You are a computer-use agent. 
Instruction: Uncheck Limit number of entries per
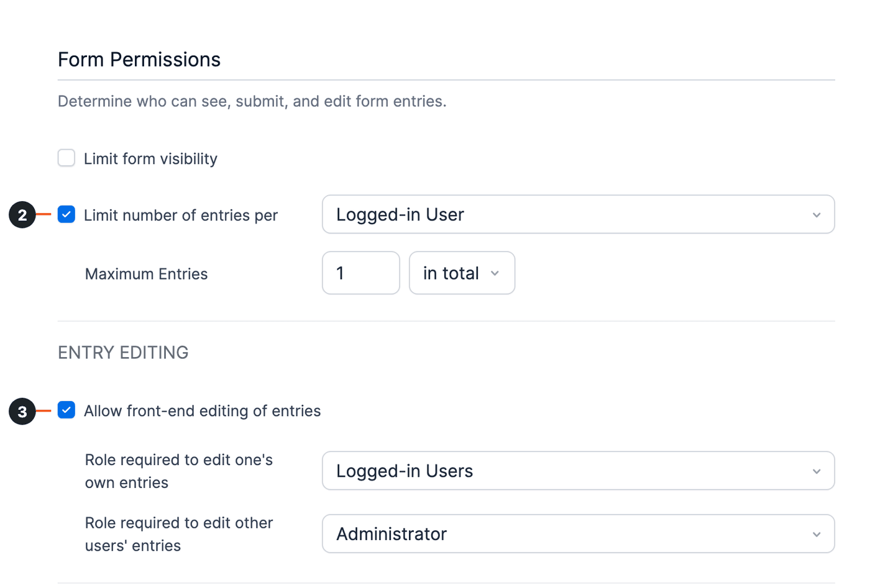66,214
